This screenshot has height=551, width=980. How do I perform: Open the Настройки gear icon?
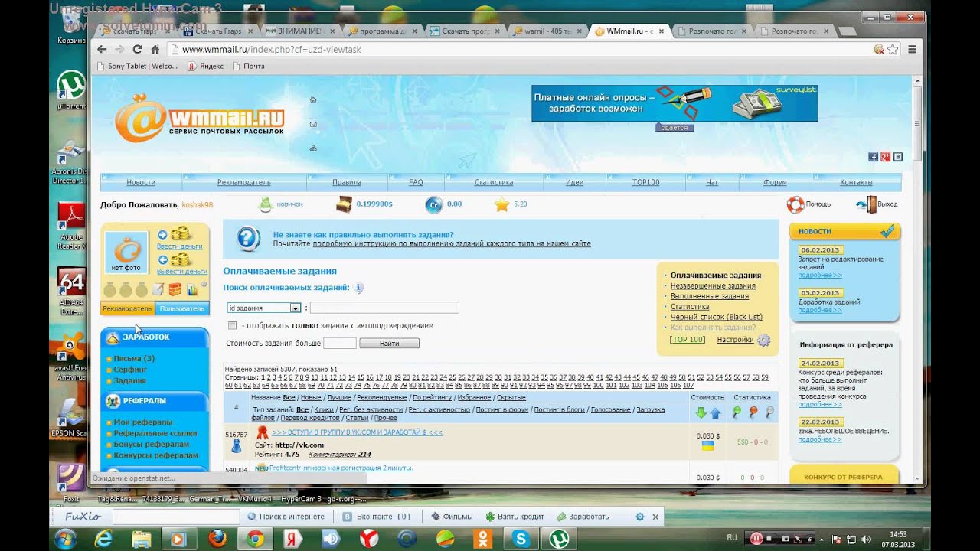[x=763, y=341]
